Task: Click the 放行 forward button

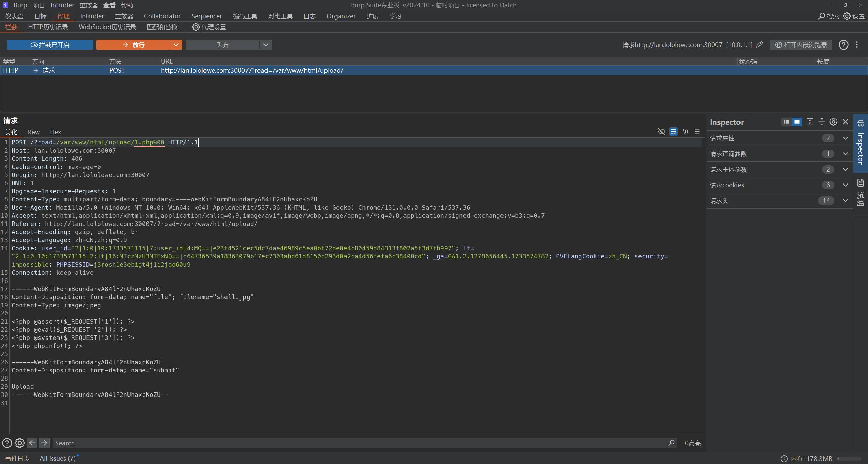Action: pyautogui.click(x=133, y=45)
